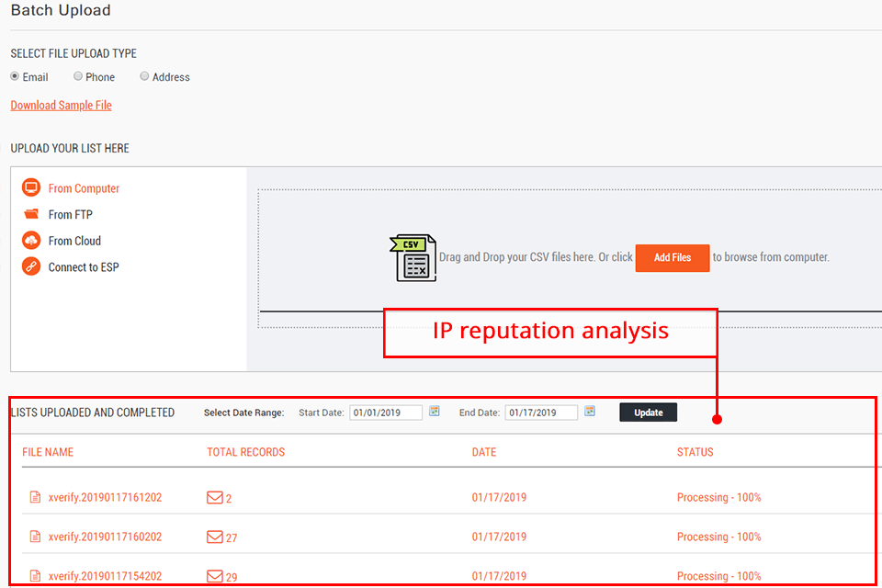The height and width of the screenshot is (588, 882).
Task: Click the DATE column header
Action: pyautogui.click(x=484, y=452)
